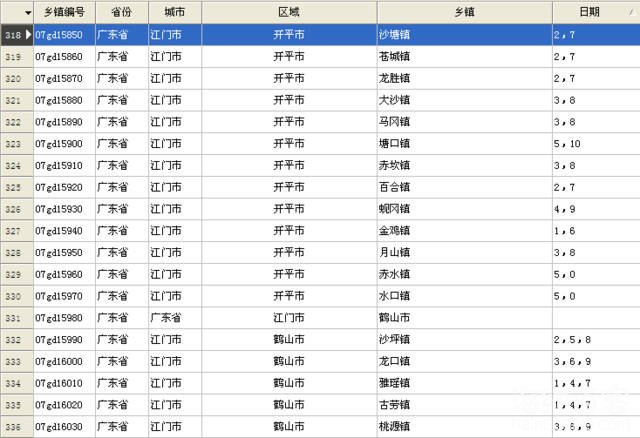Select cell 07gd16010

point(64,383)
